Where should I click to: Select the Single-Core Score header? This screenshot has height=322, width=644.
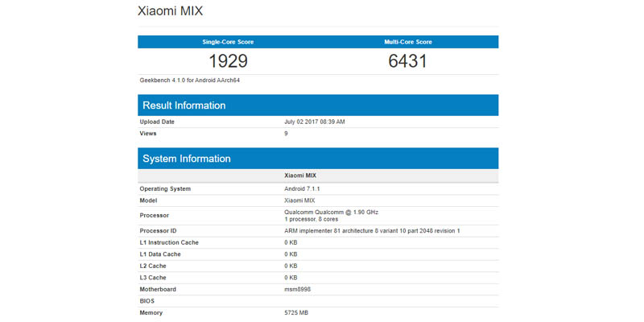(x=228, y=42)
